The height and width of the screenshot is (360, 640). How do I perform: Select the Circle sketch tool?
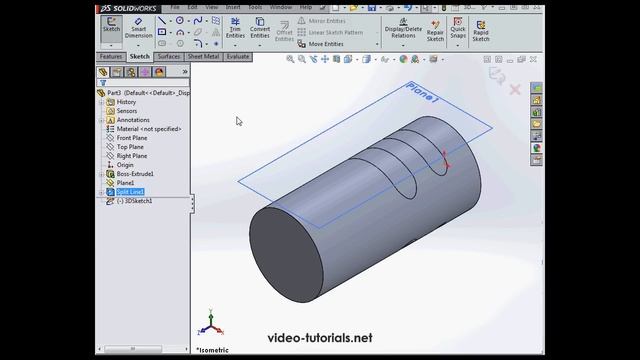coord(180,20)
